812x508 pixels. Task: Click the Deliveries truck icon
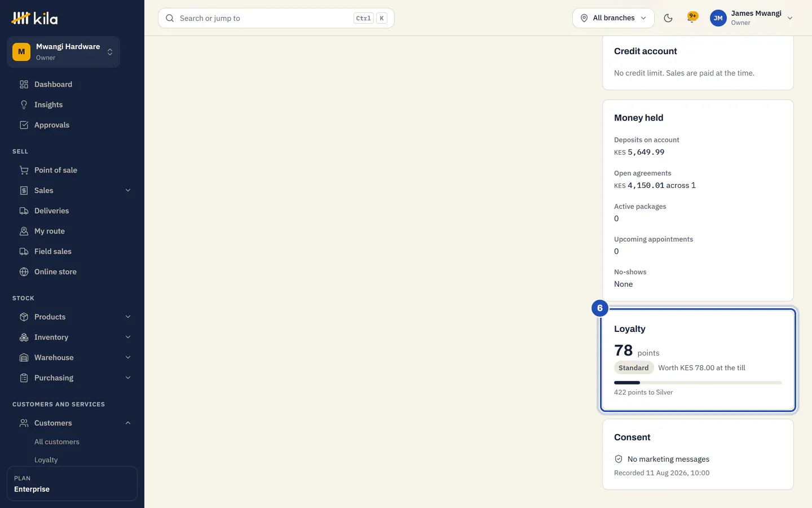point(24,211)
